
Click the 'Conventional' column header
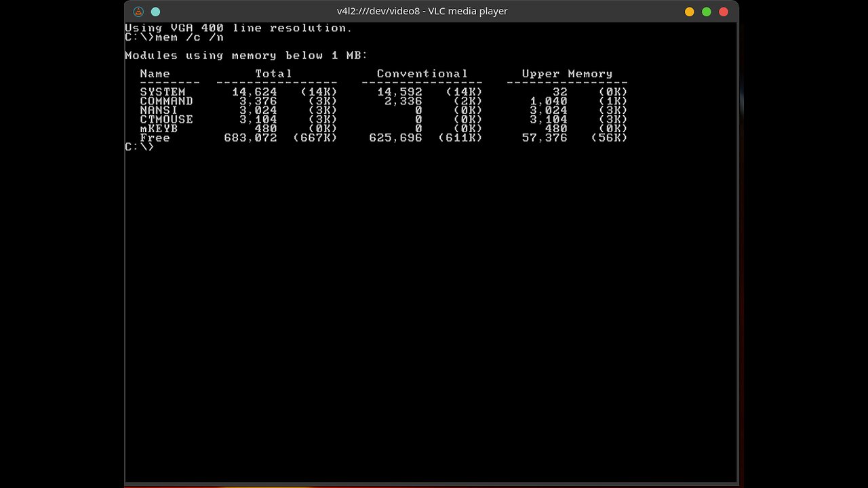coord(422,74)
